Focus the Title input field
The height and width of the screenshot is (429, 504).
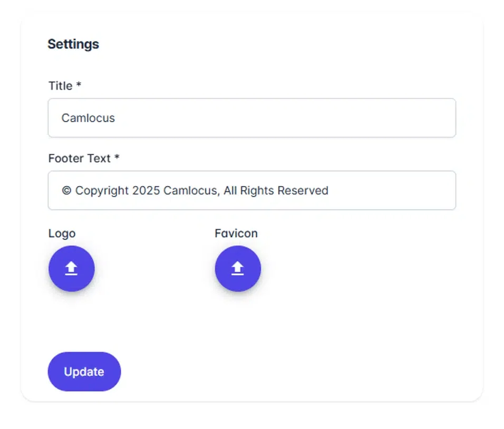[x=251, y=118]
